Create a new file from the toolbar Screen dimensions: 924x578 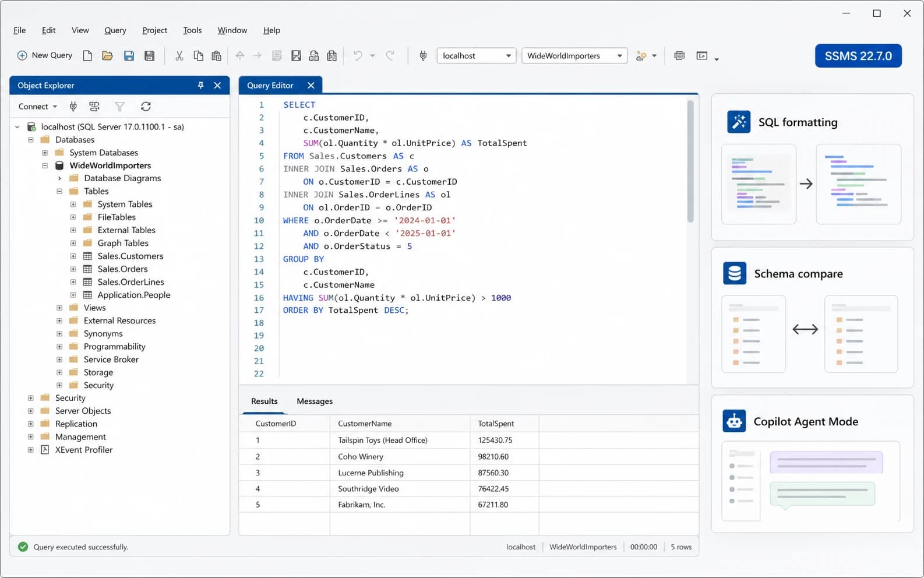tap(87, 55)
